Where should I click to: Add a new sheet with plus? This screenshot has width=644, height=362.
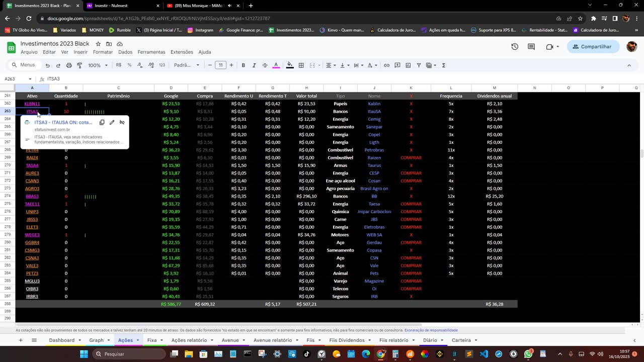21,340
